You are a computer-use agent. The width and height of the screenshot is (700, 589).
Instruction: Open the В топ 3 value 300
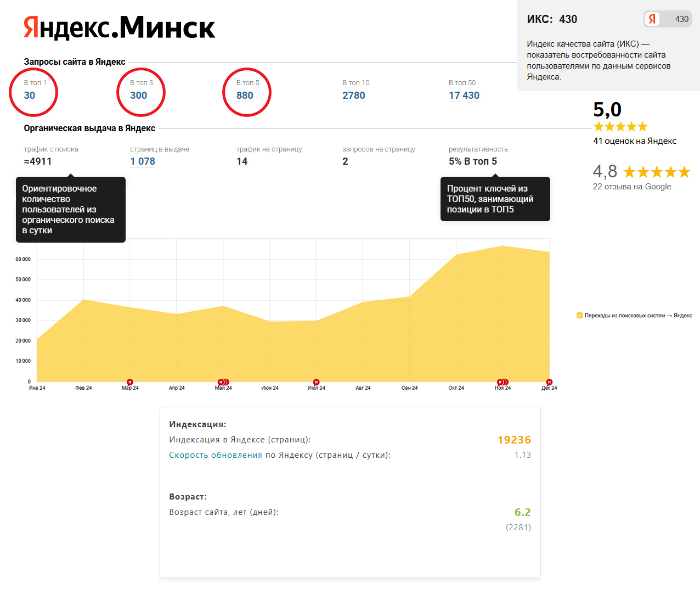pyautogui.click(x=139, y=96)
